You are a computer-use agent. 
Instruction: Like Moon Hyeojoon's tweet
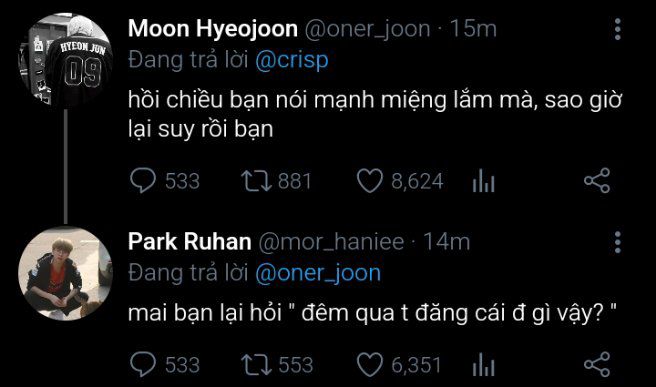click(x=370, y=181)
